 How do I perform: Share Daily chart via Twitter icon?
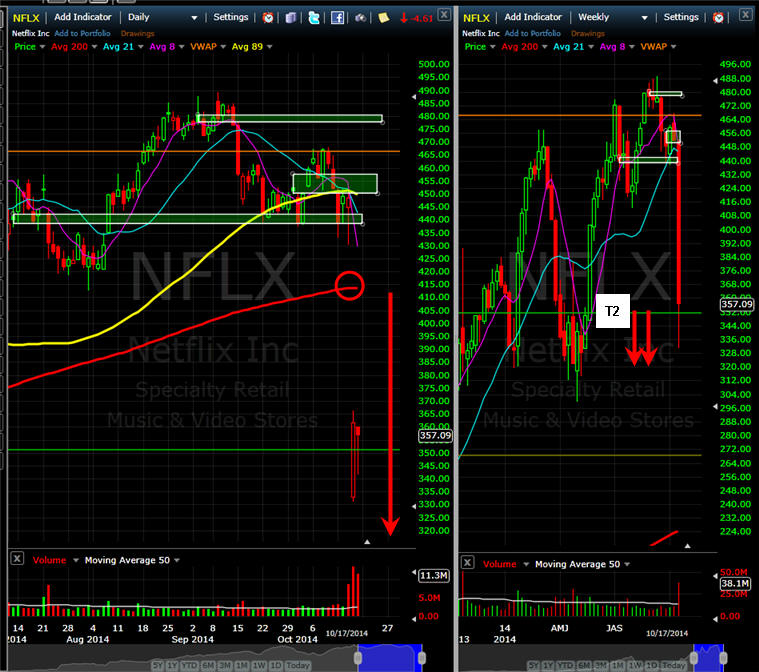click(x=314, y=18)
